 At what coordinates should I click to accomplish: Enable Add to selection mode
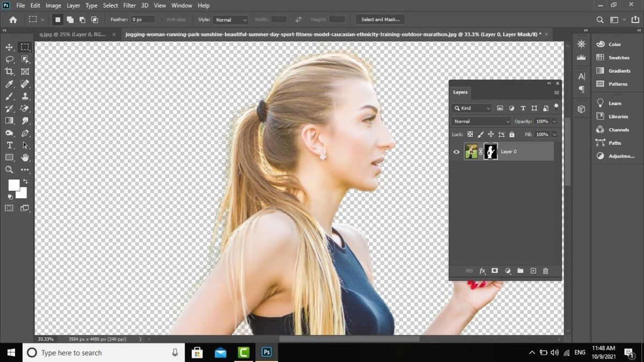click(70, 20)
